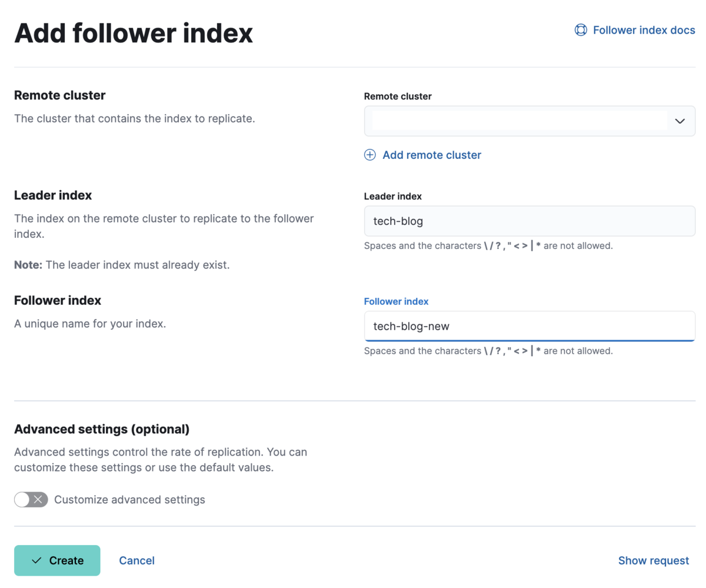Image resolution: width=706 pixels, height=588 pixels.
Task: Click the Show request link
Action: coord(653,560)
